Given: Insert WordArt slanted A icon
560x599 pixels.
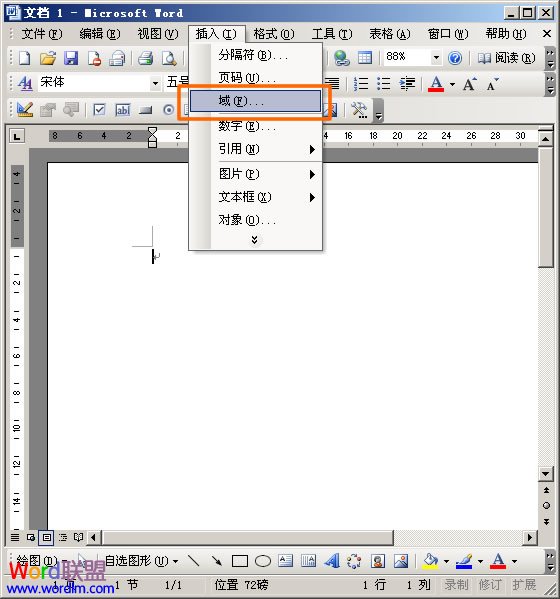Looking at the screenshot, I should tap(332, 561).
